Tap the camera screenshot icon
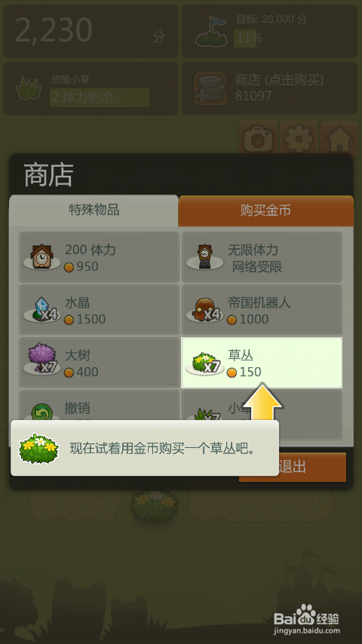Viewport: 362px width, 644px height. click(258, 139)
